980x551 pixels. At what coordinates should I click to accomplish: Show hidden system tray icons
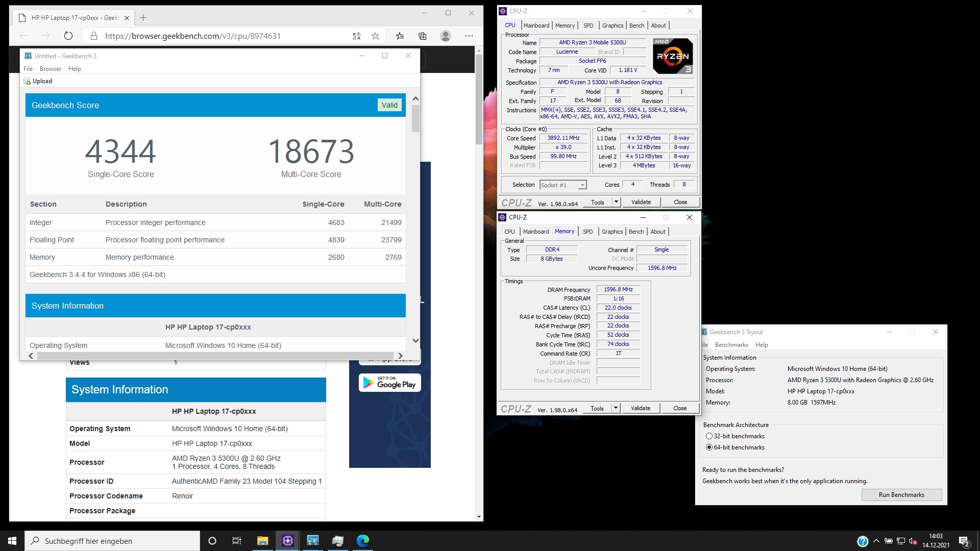[876, 541]
